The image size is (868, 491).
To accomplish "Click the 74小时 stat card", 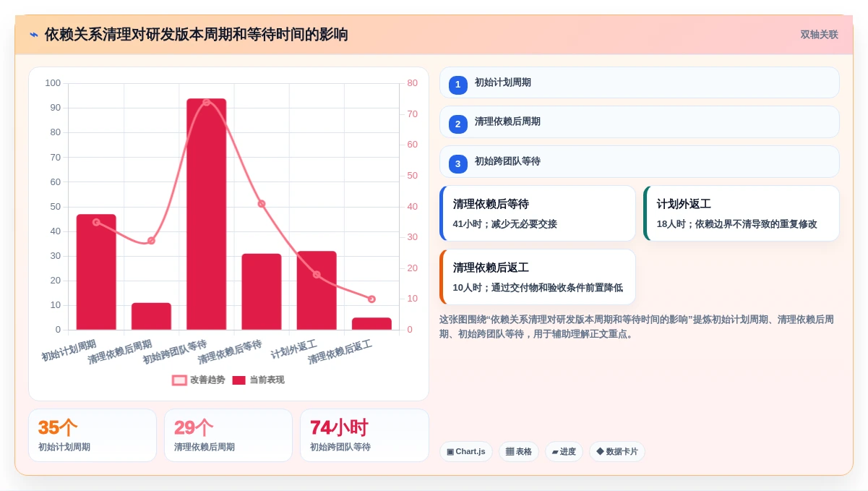I will click(x=364, y=435).
